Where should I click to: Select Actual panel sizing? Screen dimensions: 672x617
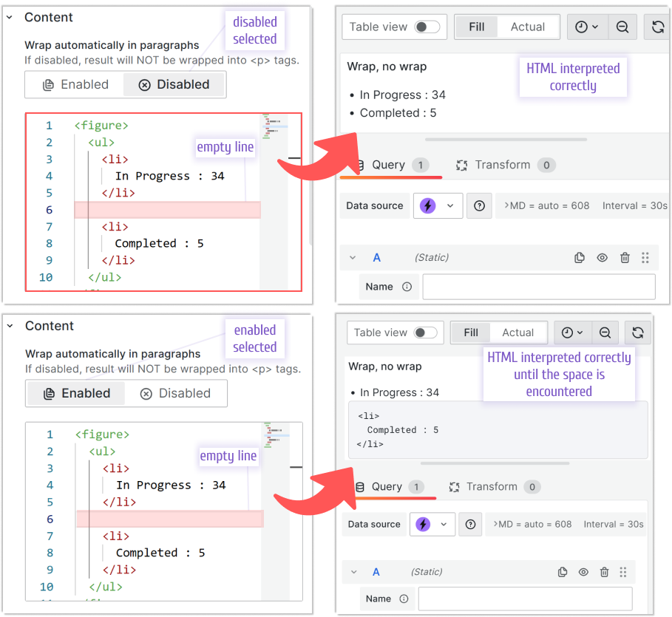click(528, 26)
